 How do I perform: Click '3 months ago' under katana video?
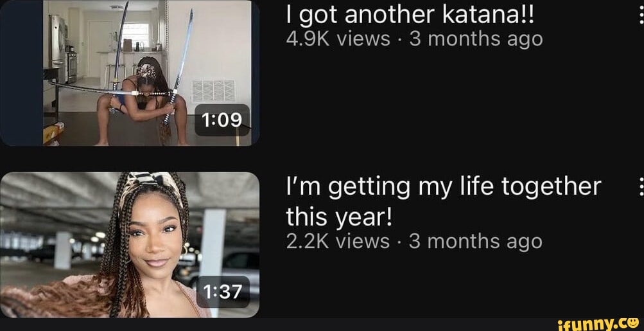pos(476,40)
